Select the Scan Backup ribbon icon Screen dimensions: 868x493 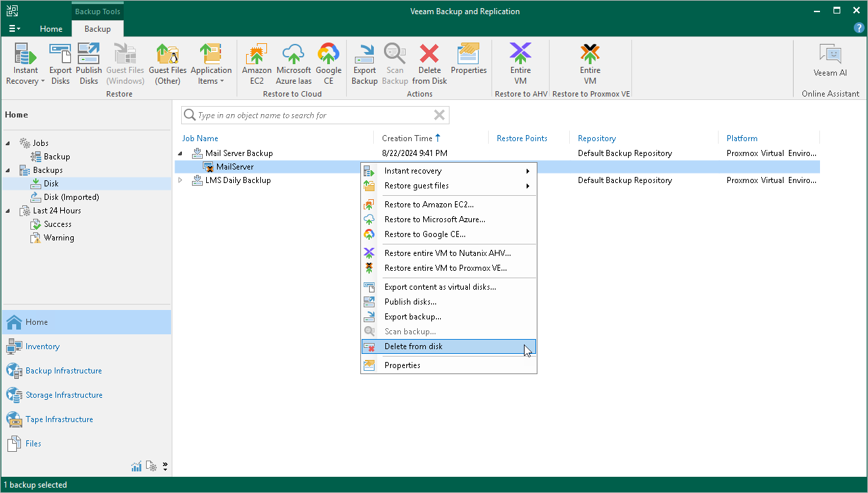[x=395, y=64]
